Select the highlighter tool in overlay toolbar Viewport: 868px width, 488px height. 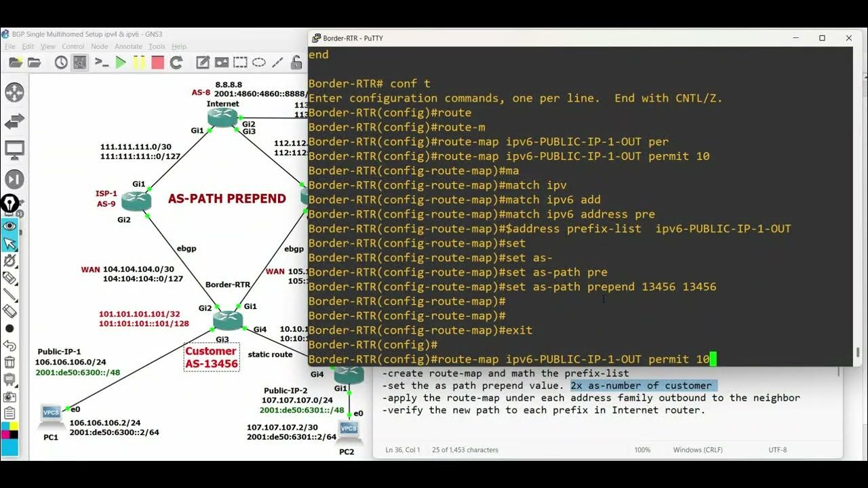(9, 277)
